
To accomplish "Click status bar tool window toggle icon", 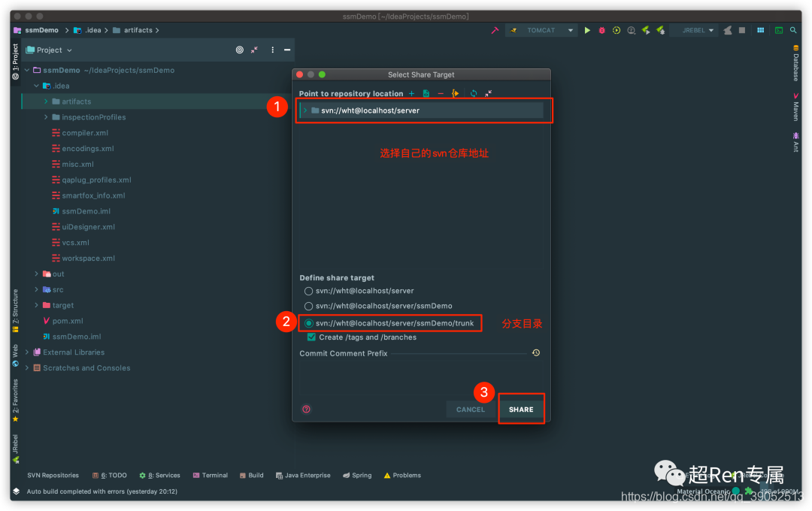I will point(16,491).
